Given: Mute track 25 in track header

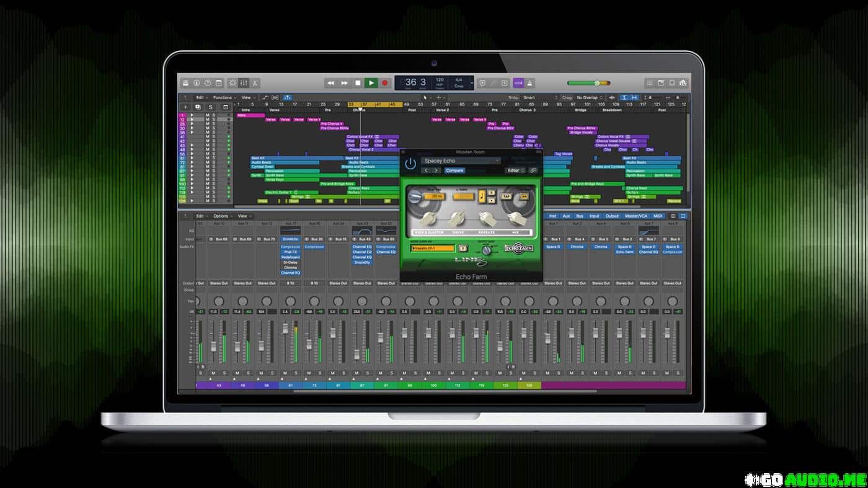Looking at the screenshot, I should point(208,124).
